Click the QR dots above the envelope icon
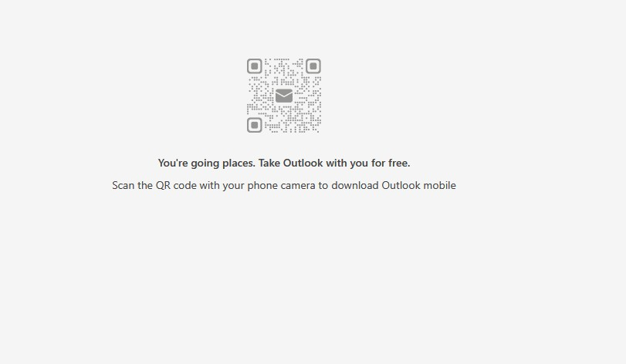The width and height of the screenshot is (626, 364). coord(284,73)
